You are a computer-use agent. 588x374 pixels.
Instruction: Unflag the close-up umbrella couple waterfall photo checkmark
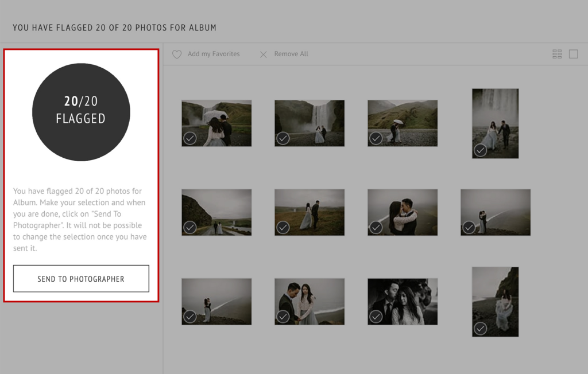pos(189,138)
